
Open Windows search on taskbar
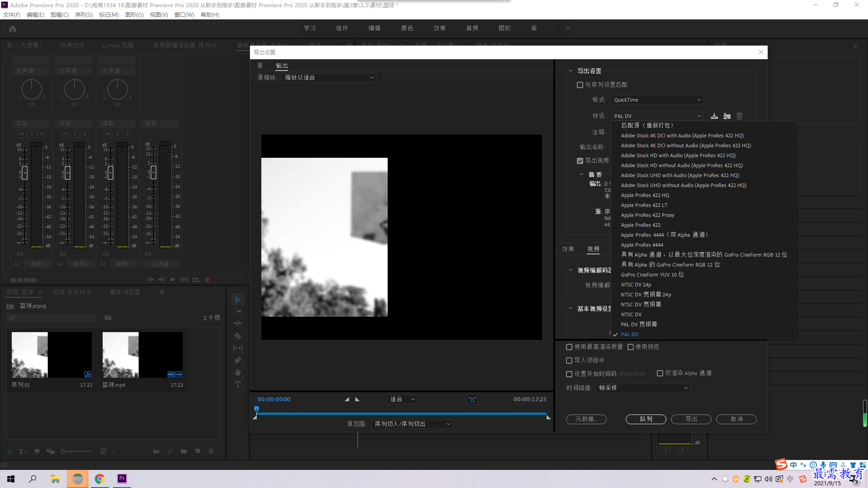pyautogui.click(x=33, y=479)
